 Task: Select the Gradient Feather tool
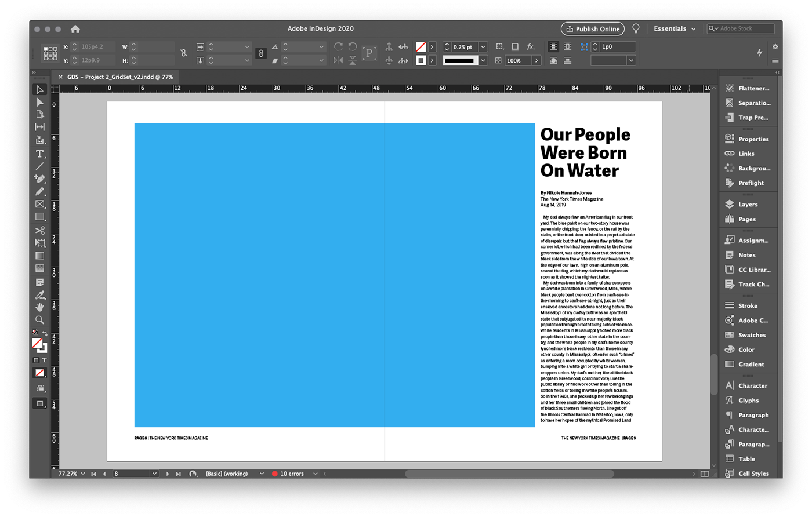click(39, 268)
